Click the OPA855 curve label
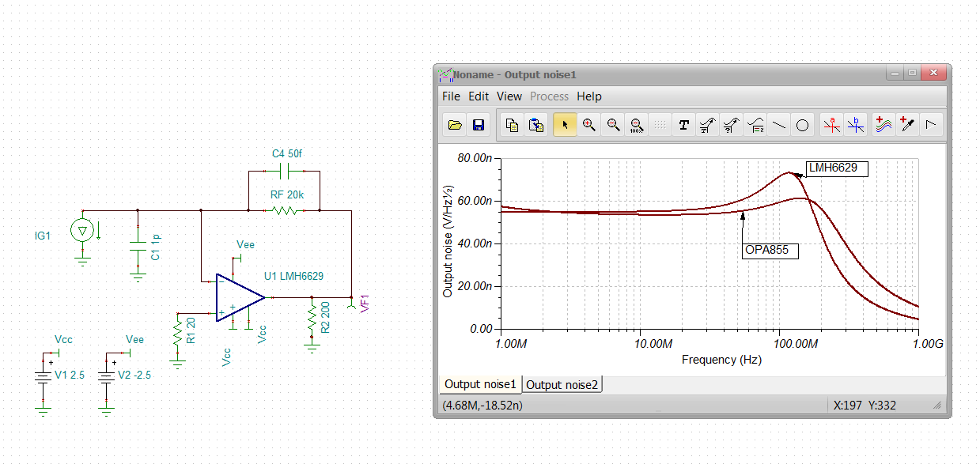The width and height of the screenshot is (980, 468). pos(770,251)
